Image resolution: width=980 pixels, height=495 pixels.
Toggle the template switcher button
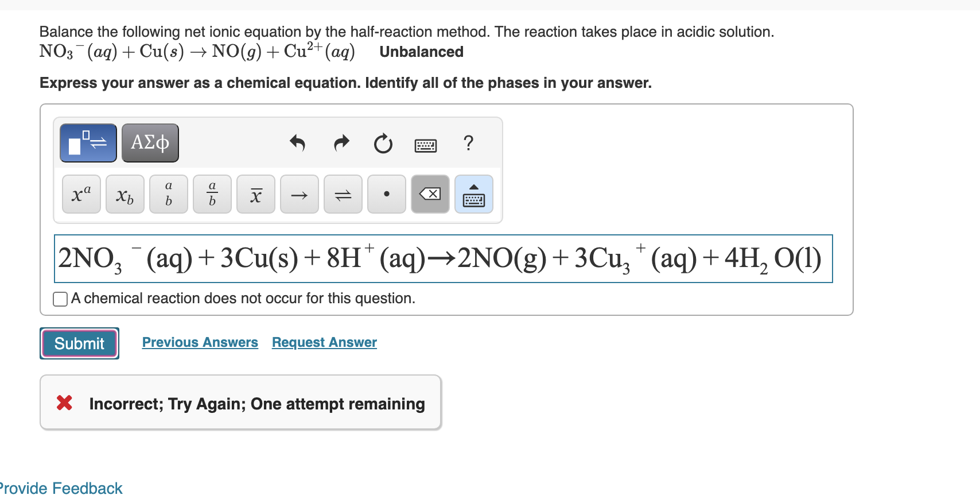coord(88,142)
